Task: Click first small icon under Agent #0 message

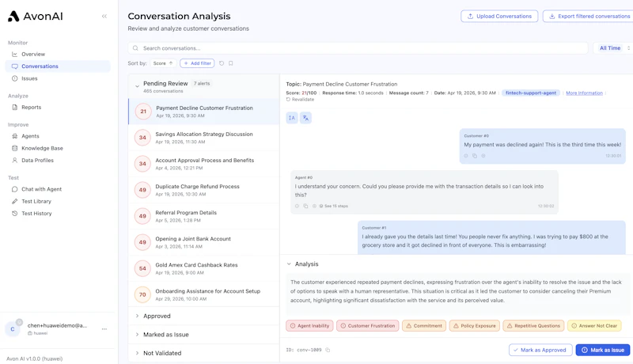Action: (x=298, y=206)
